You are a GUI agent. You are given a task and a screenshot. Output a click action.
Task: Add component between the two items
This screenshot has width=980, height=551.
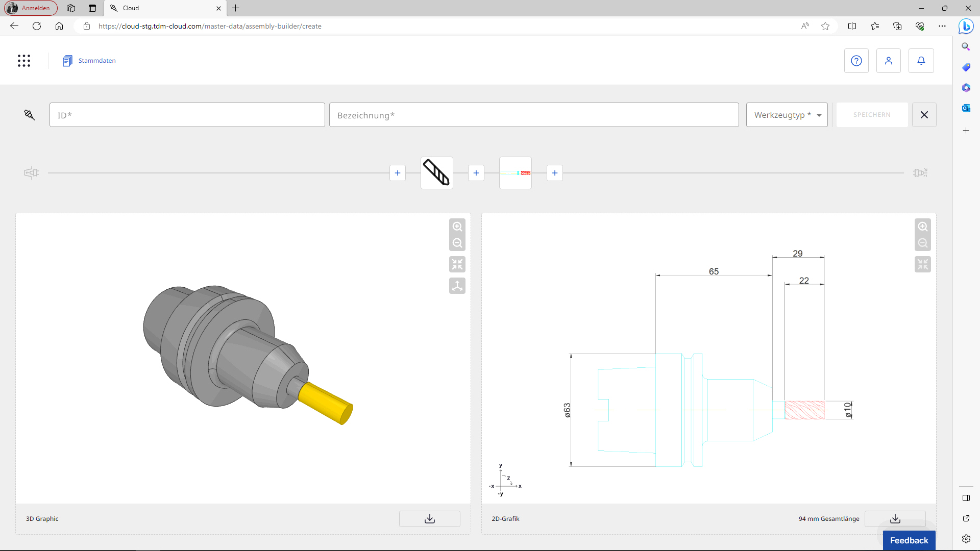click(476, 173)
